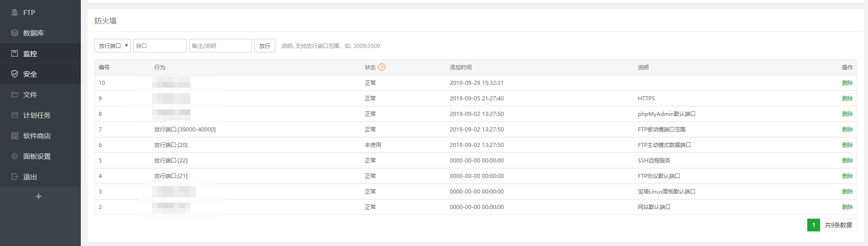The width and height of the screenshot is (868, 246).
Task: Click the 端口 port input field
Action: point(160,46)
